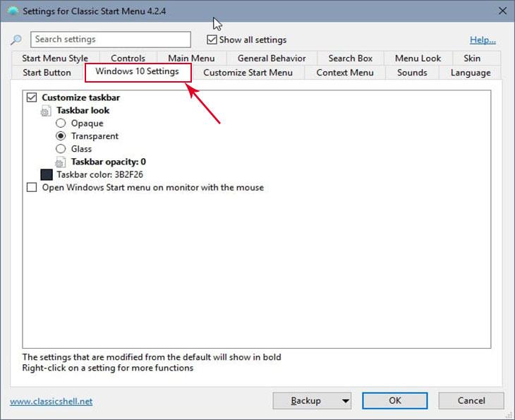Click into the Search settings field

pos(111,40)
